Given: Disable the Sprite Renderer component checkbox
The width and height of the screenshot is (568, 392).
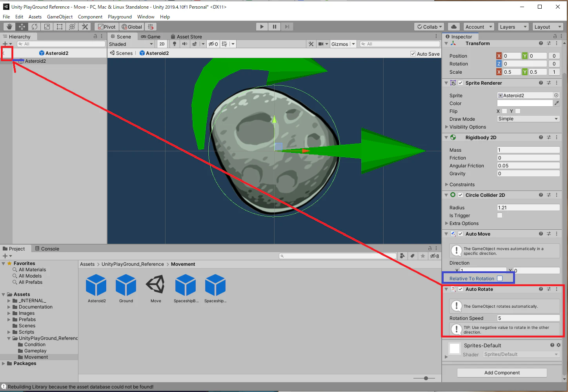Looking at the screenshot, I should coord(461,83).
